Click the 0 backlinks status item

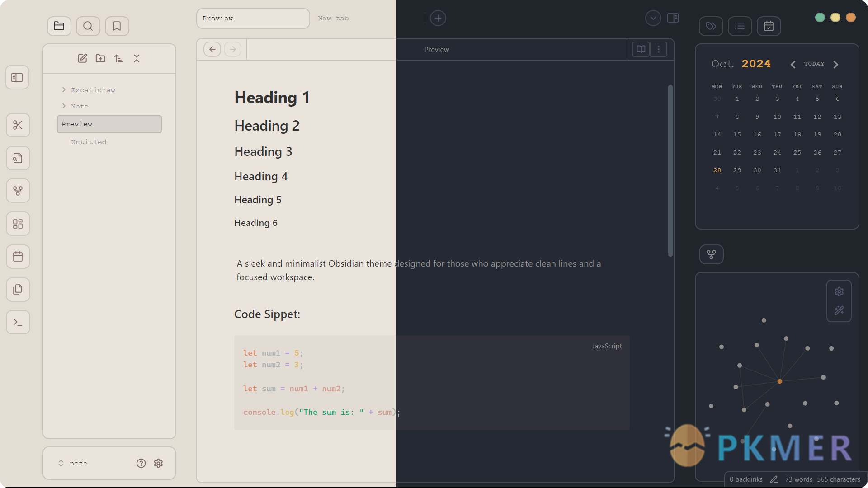[x=746, y=479]
